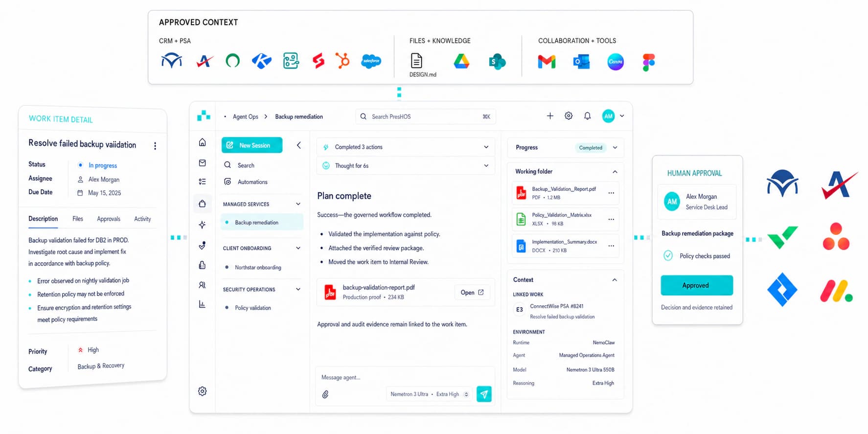Expand the Thought for 6s row
This screenshot has width=868, height=434.
(406, 165)
